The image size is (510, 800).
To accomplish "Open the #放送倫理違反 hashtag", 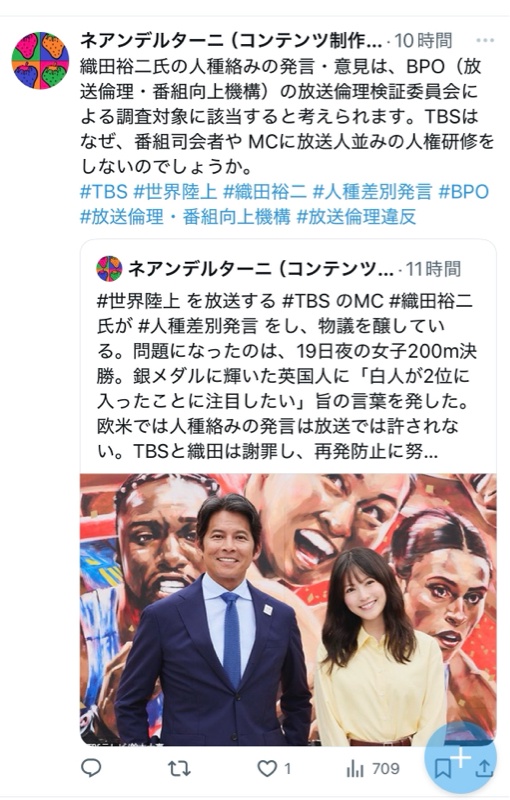I will [356, 217].
